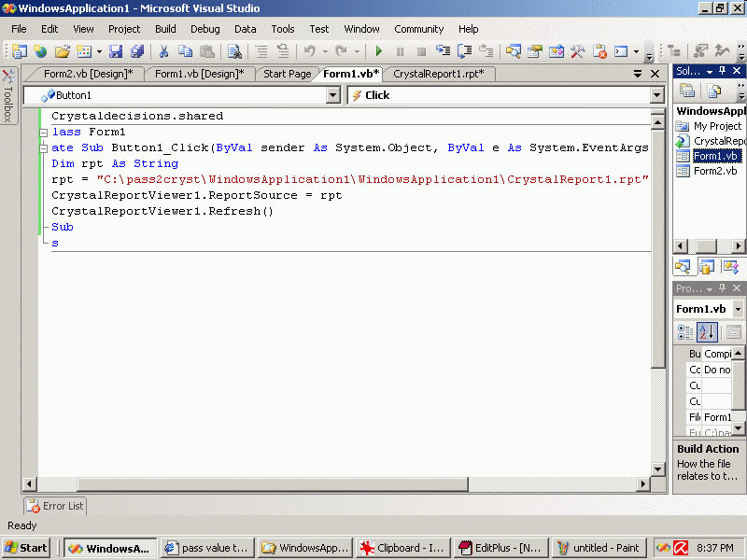The image size is (747, 560).
Task: Click the Step Into icon
Action: pos(443,51)
